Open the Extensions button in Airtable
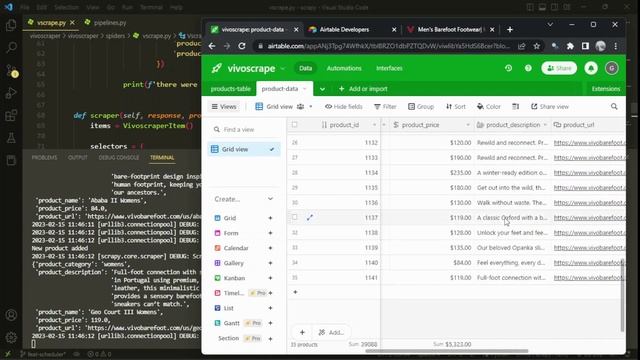The height and width of the screenshot is (360, 640). 606,89
